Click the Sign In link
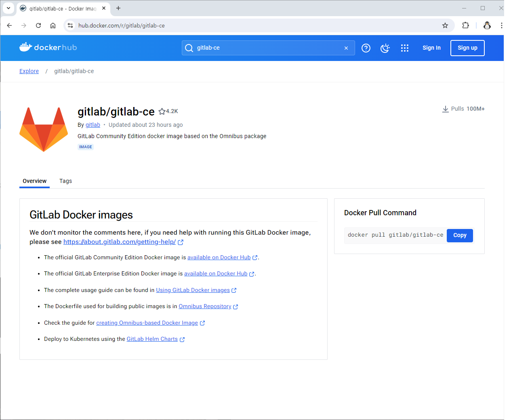Viewport: 511px width, 420px height. tap(431, 48)
